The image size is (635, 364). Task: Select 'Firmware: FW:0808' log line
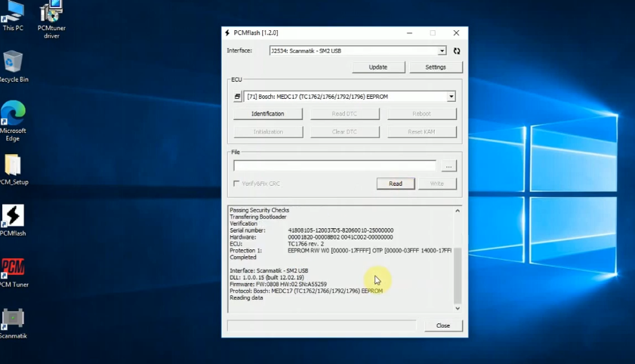tap(278, 284)
